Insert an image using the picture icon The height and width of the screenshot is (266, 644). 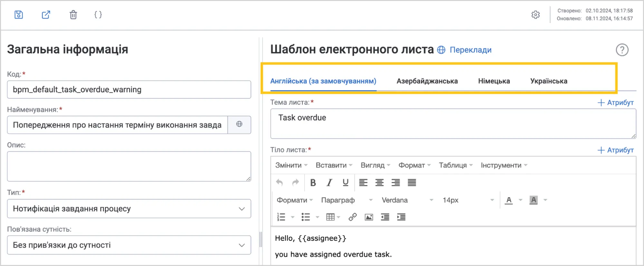(x=369, y=217)
